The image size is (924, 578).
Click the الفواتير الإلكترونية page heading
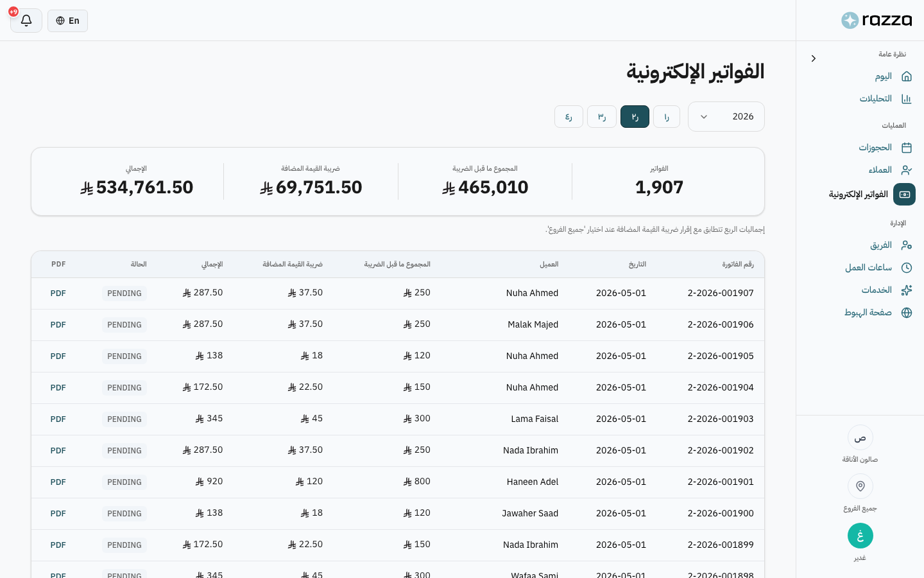[696, 72]
